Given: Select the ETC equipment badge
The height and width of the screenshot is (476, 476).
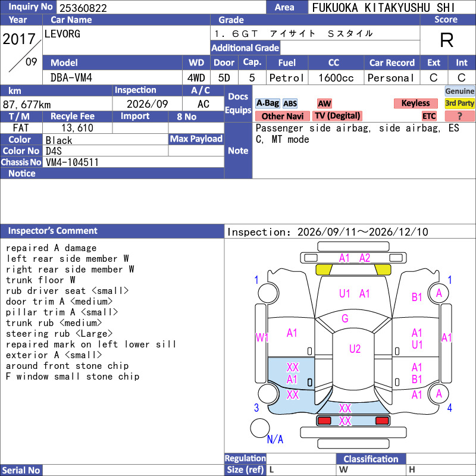Looking at the screenshot, I should click(429, 116).
